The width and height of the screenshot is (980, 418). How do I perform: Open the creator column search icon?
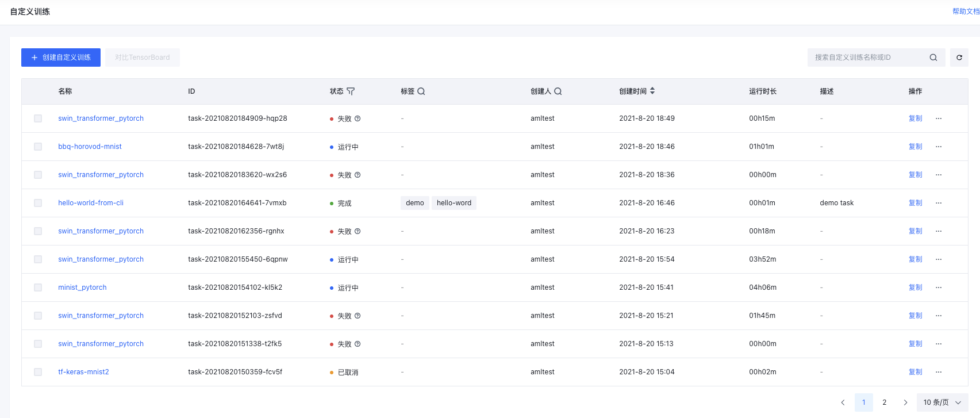click(x=558, y=91)
